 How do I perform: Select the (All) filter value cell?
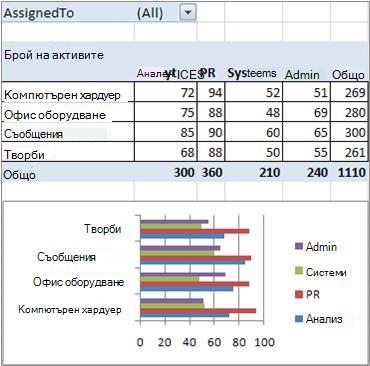click(x=165, y=13)
